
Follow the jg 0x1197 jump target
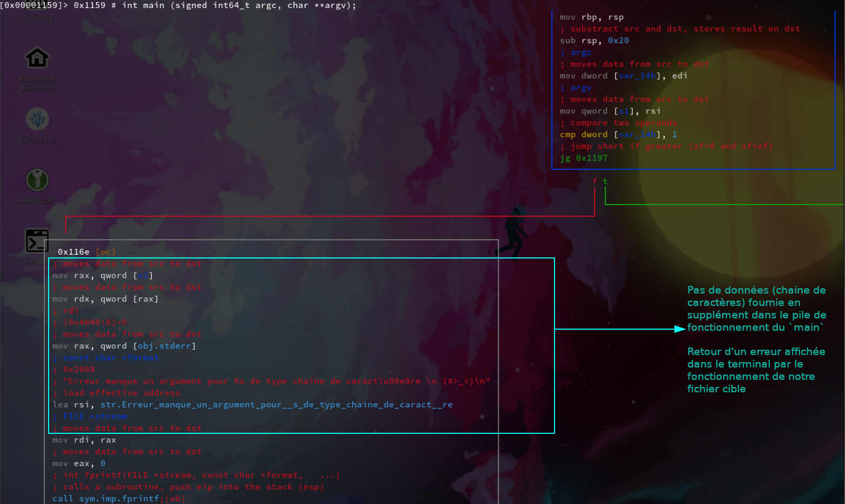click(x=591, y=158)
